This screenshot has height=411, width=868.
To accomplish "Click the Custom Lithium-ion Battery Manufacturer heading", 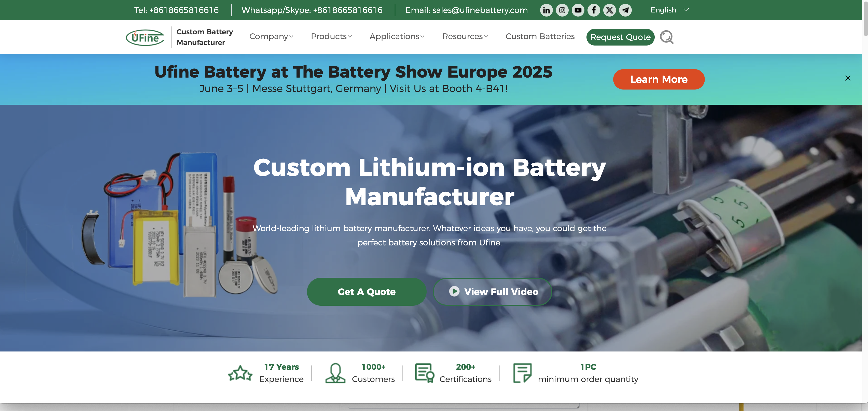I will click(430, 182).
